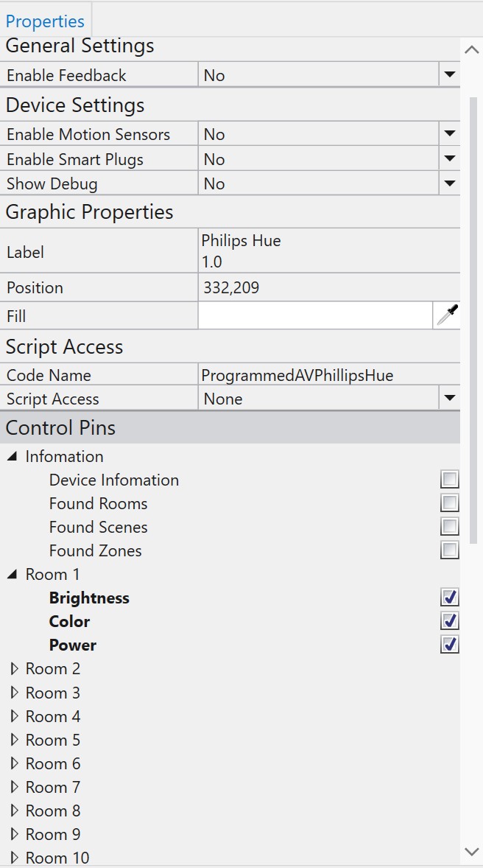
Task: Click the scroll down arrow
Action: click(472, 851)
